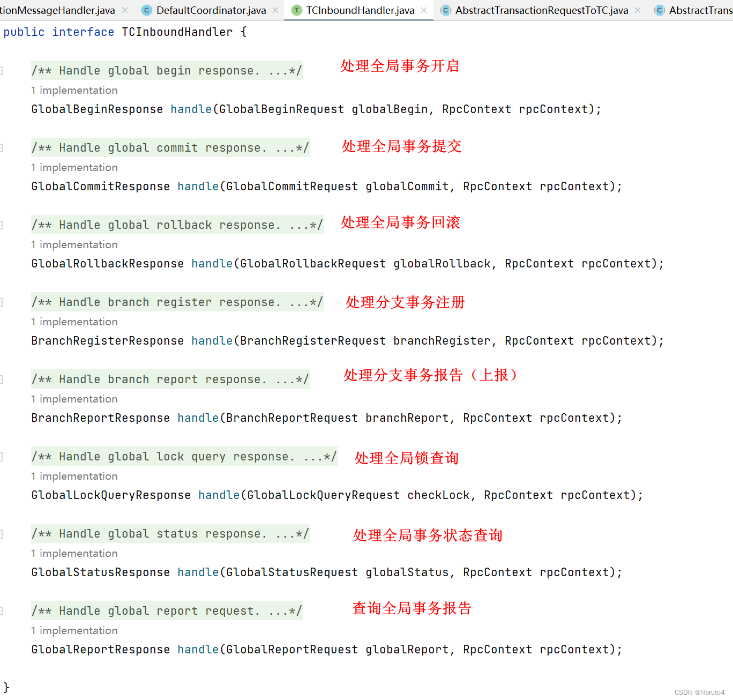Screen dimensions: 733x700
Task: Click the GlobalCommitRequest parameter type
Action: [292, 187]
